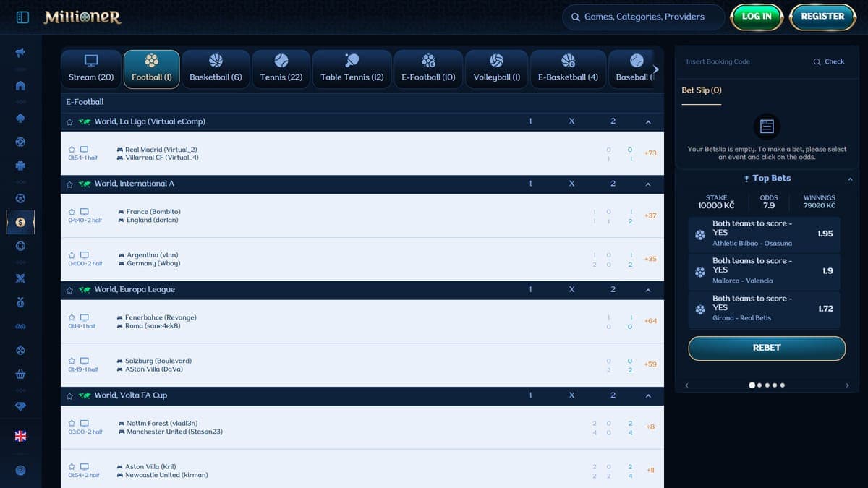This screenshot has width=868, height=488.
Task: Open stream for Aston Villa vs Newcastle United
Action: [84, 466]
